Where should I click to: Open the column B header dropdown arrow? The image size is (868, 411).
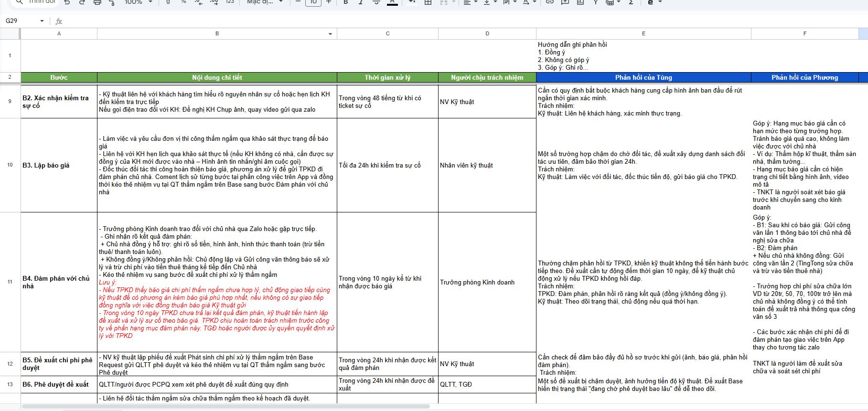pos(330,34)
